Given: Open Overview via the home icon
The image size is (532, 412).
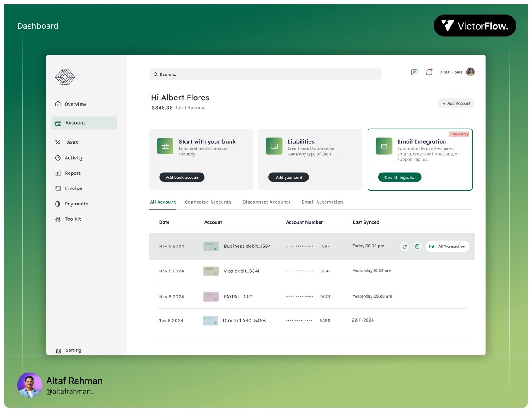Looking at the screenshot, I should [58, 104].
